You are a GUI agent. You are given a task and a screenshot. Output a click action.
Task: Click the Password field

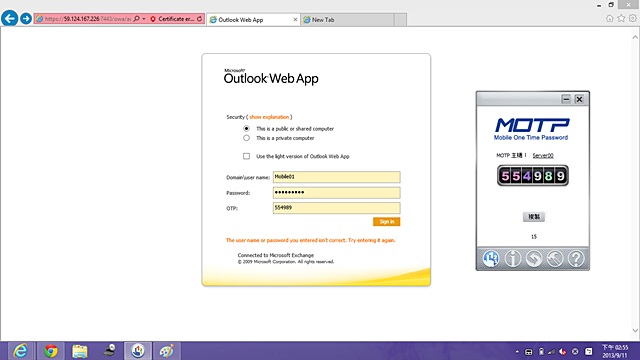point(336,192)
